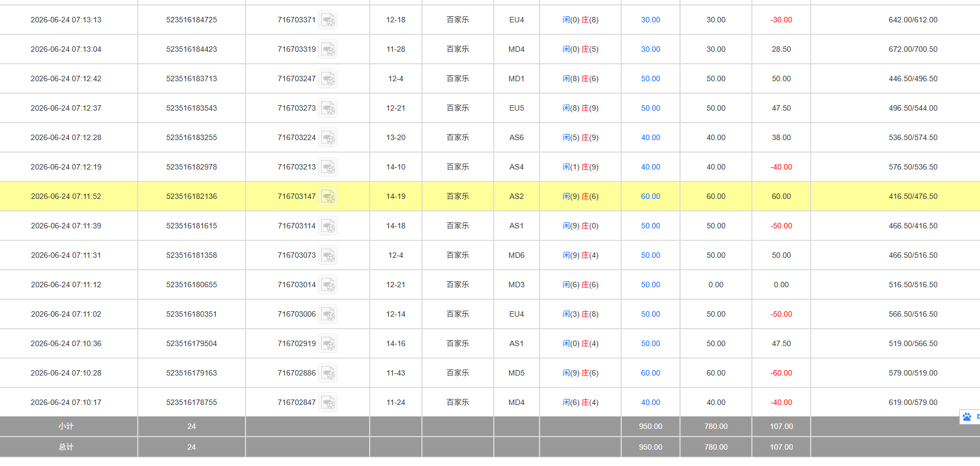Open video replay icon for round 716703319

(328, 49)
